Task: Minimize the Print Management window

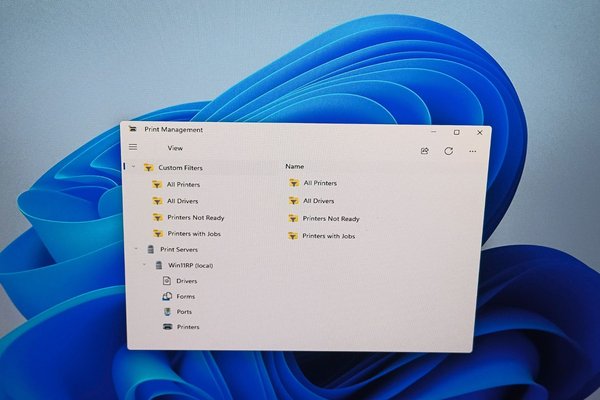Action: click(x=433, y=132)
